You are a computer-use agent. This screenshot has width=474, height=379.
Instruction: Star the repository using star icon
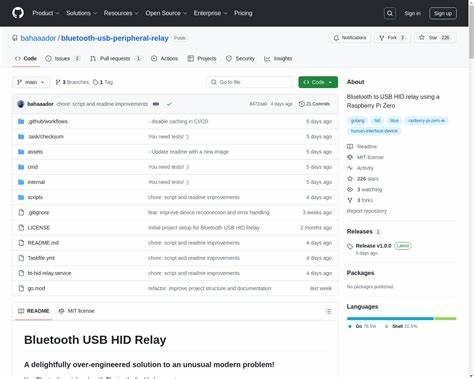tap(422, 37)
